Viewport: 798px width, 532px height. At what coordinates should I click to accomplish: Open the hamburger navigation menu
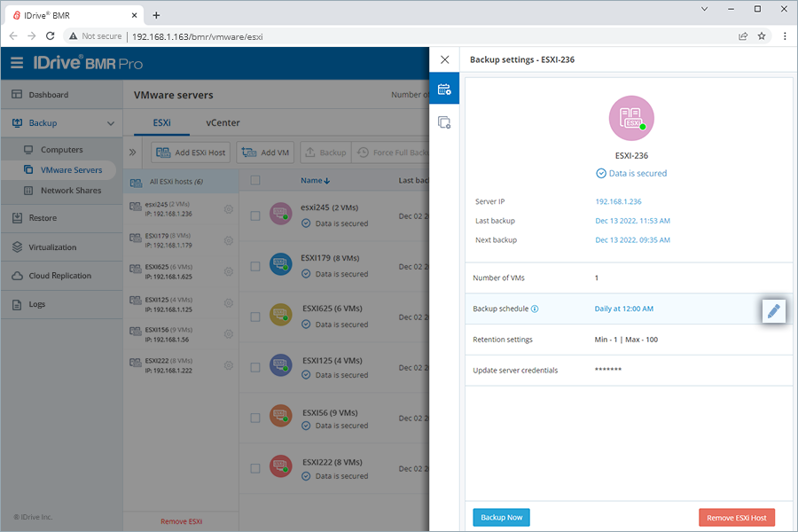pyautogui.click(x=17, y=63)
